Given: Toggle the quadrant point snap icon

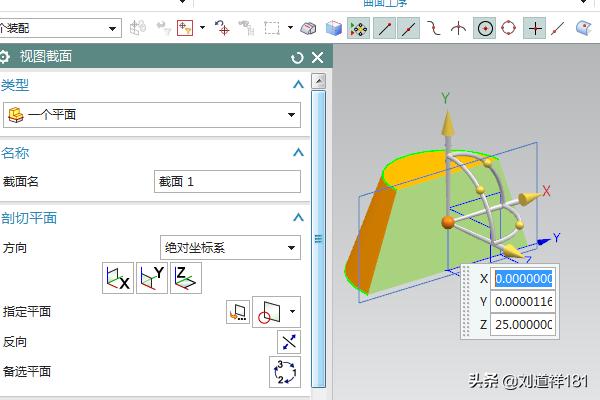Looking at the screenshot, I should tap(510, 29).
